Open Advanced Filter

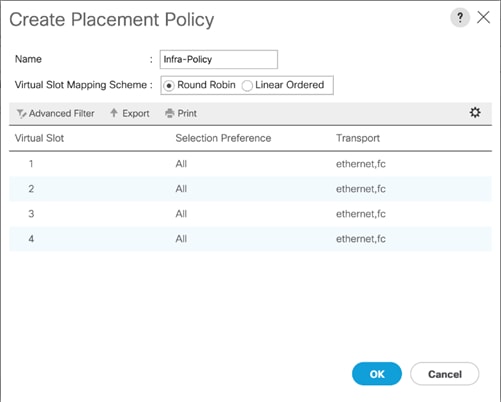(55, 113)
